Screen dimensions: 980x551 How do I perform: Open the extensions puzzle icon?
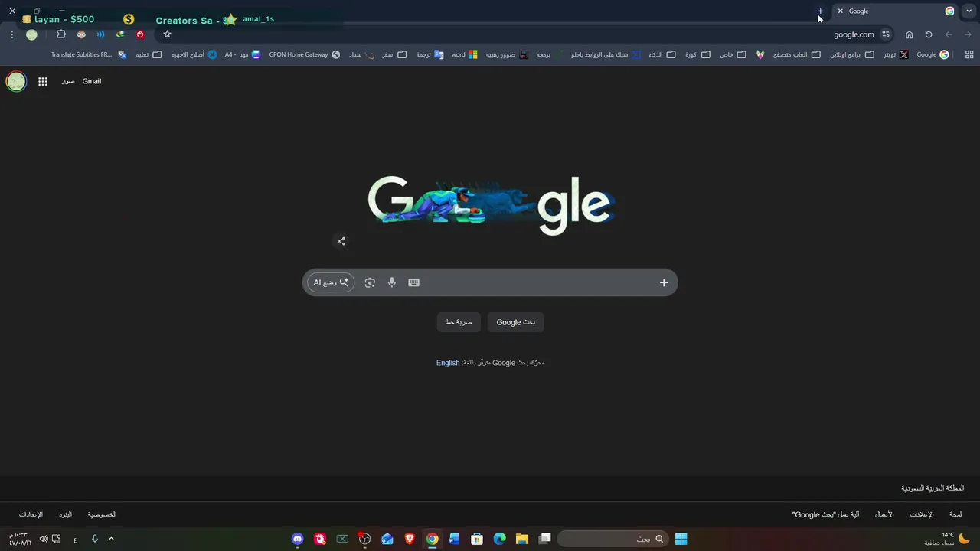click(61, 34)
